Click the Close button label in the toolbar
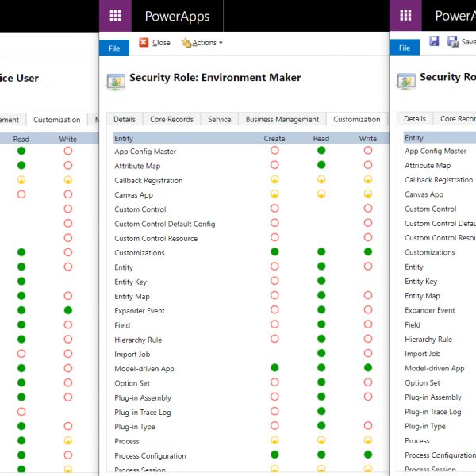This screenshot has height=476, width=476. [x=161, y=43]
